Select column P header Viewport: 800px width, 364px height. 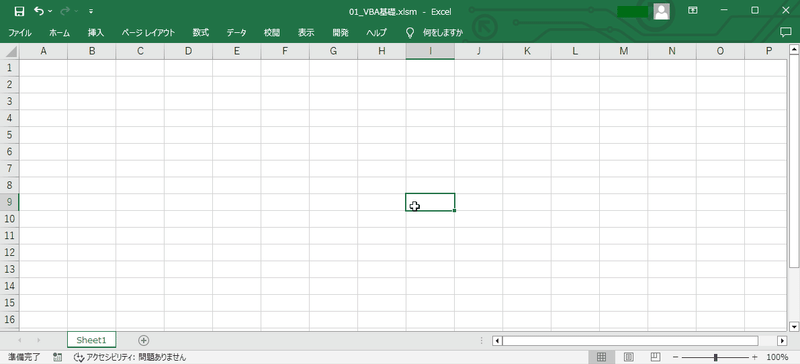point(766,51)
